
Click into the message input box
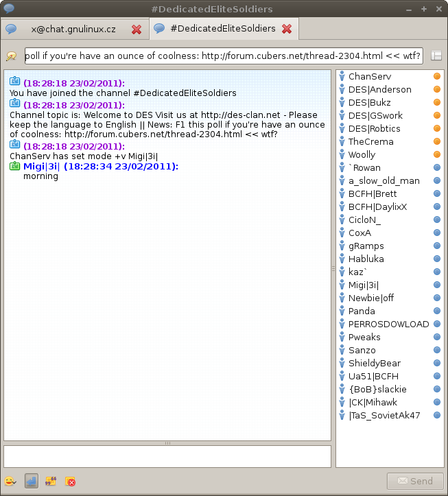[167, 457]
